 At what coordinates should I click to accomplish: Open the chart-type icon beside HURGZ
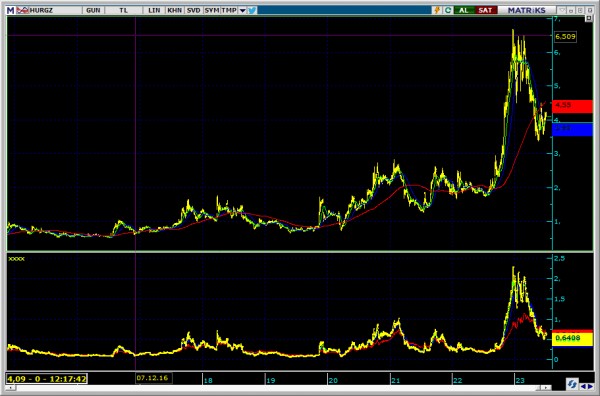(x=22, y=10)
